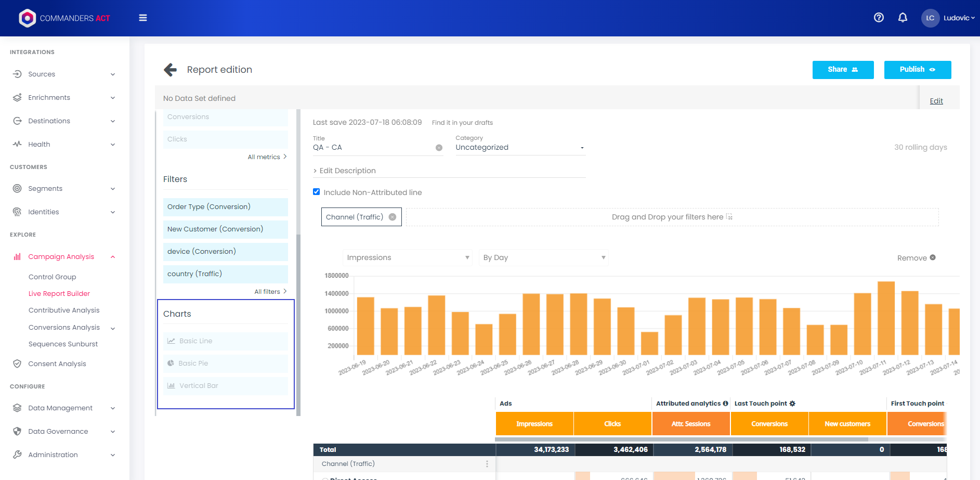This screenshot has height=480, width=980.
Task: Click the Share button
Action: (x=843, y=70)
